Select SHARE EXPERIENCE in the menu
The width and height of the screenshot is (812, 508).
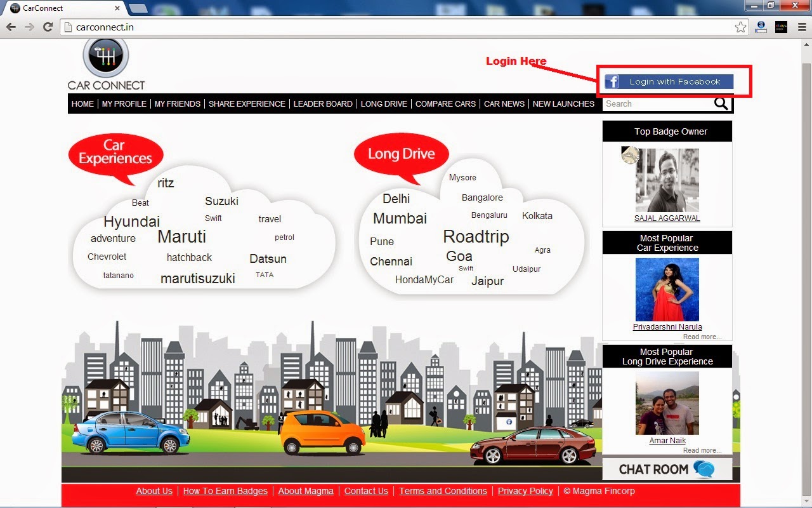click(x=247, y=104)
